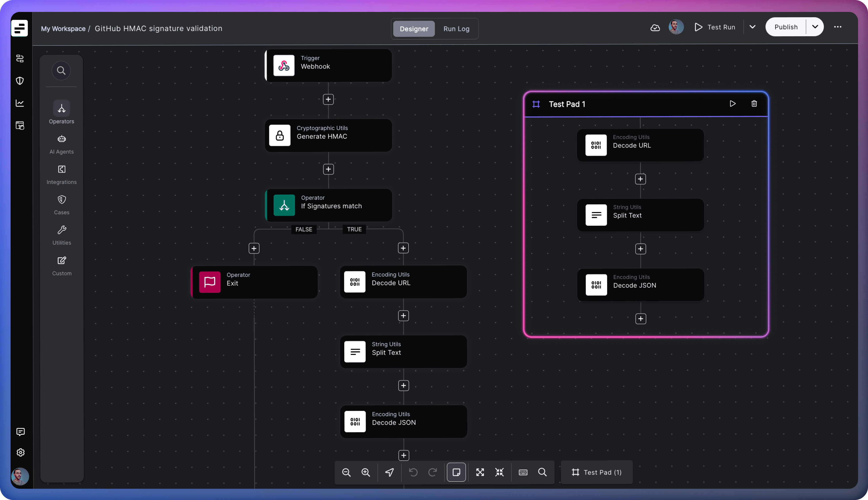Screen dimensions: 868x500
Task: Click the Publish button
Action: [x=786, y=27]
